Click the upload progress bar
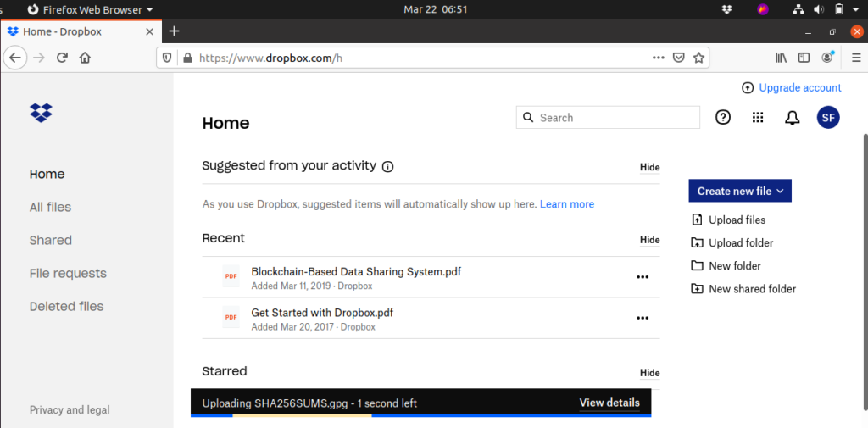This screenshot has width=868, height=428. point(420,415)
